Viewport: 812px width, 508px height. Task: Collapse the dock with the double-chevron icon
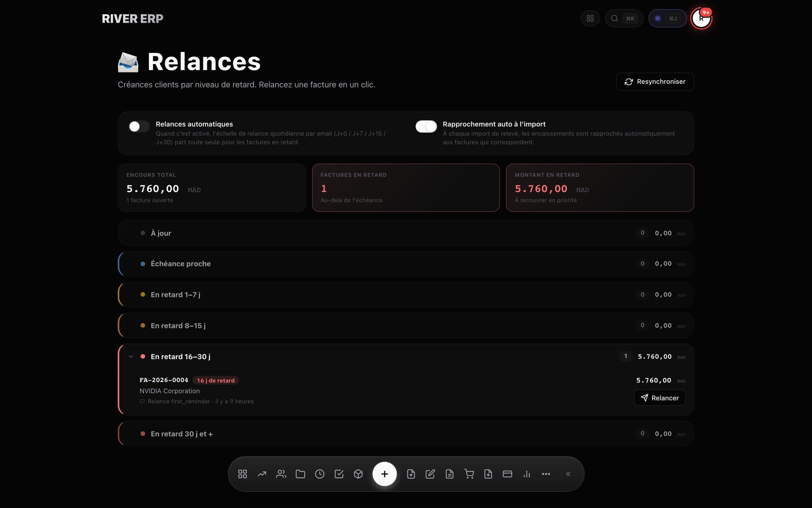(x=568, y=474)
